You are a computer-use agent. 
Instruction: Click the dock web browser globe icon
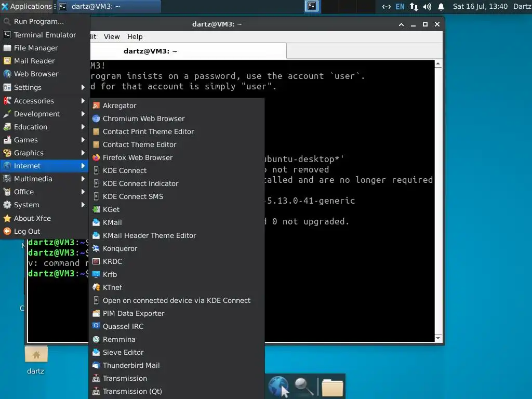click(278, 387)
